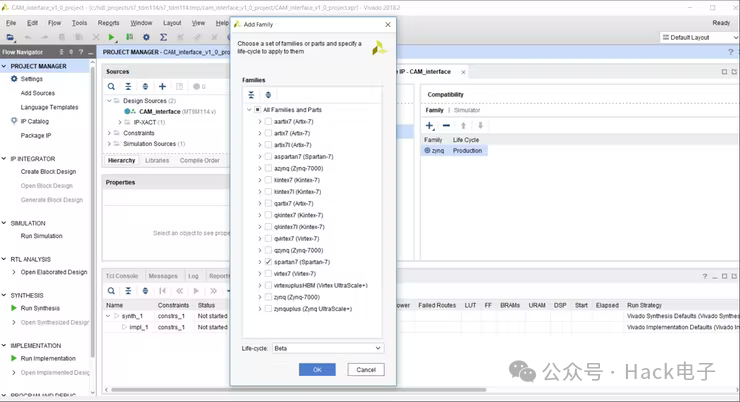Click add sources plus icon in Sources panel
This screenshot has width=740, height=402.
[162, 86]
